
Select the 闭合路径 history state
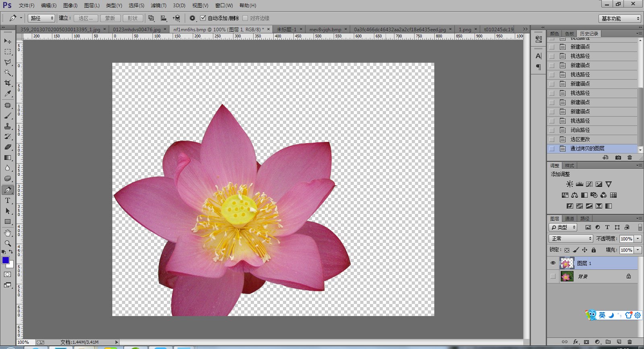coord(580,130)
